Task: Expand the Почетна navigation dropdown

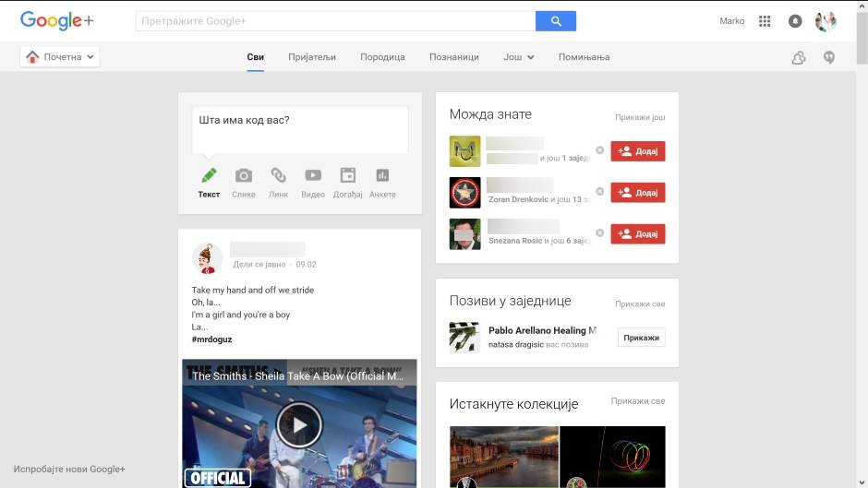Action: pos(59,57)
